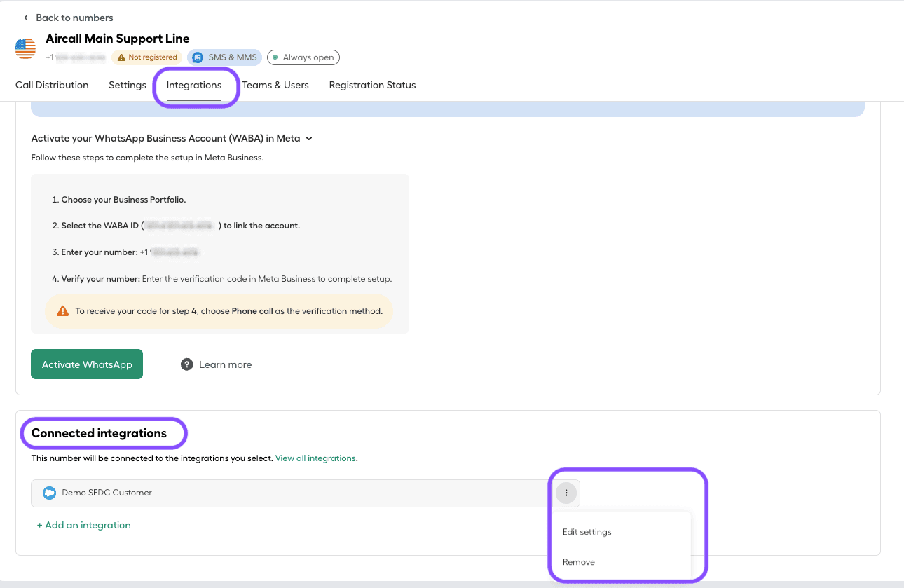Screen dimensions: 904x588
Task: Click the Salesforce cloud icon next to Demo SFDC Customer
Action: (x=49, y=493)
